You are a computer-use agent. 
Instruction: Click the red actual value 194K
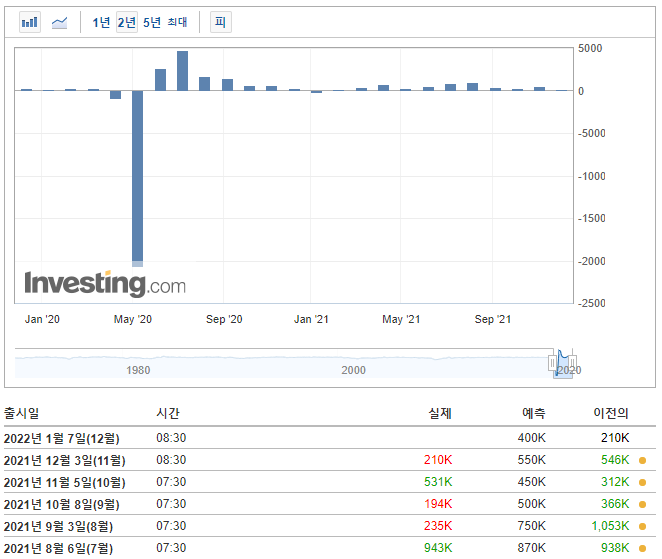(438, 504)
